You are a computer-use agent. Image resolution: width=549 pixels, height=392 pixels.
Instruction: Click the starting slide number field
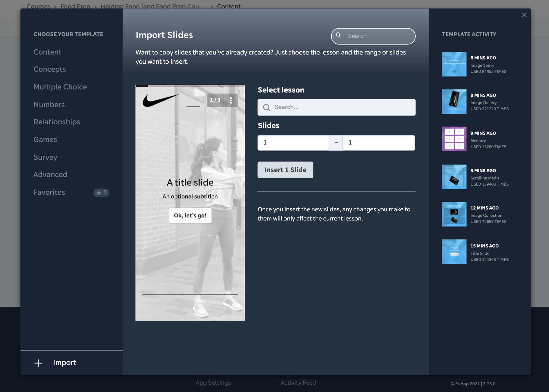[293, 143]
